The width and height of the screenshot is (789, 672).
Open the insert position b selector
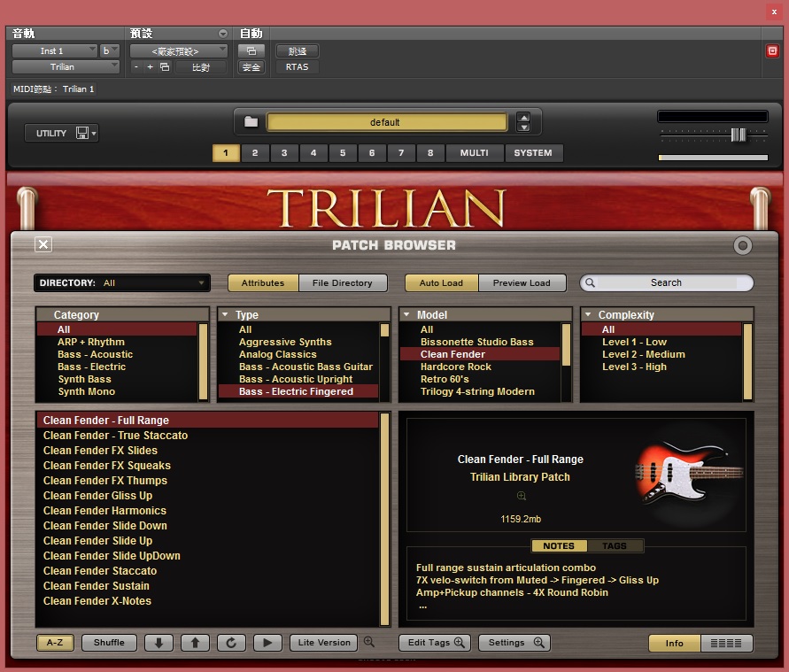point(109,50)
